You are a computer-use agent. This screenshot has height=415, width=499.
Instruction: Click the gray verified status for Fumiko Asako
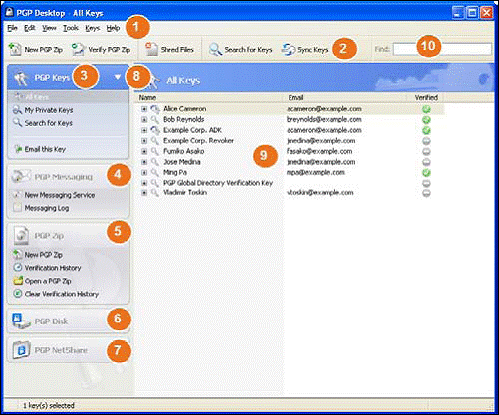coord(426,151)
